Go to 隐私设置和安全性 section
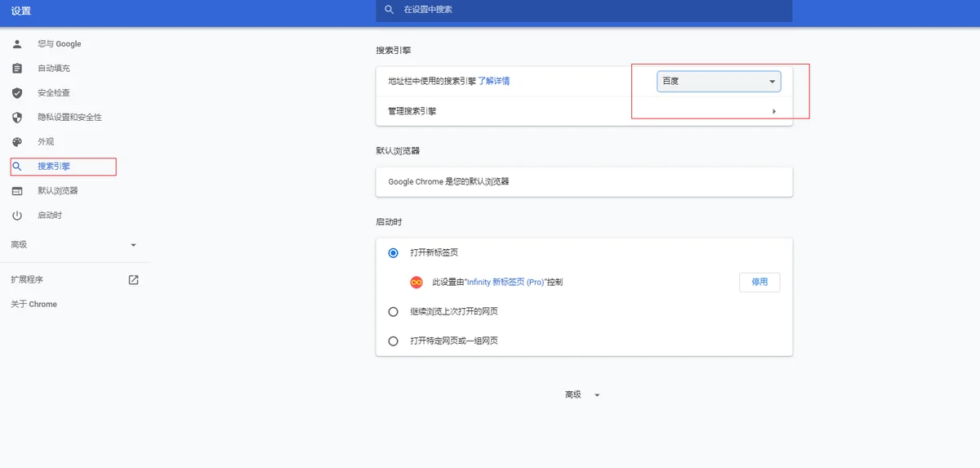The width and height of the screenshot is (980, 468). point(70,118)
